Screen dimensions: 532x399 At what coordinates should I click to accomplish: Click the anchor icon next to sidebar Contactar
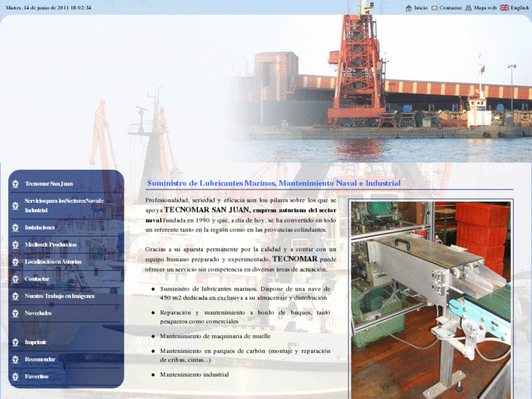click(15, 279)
